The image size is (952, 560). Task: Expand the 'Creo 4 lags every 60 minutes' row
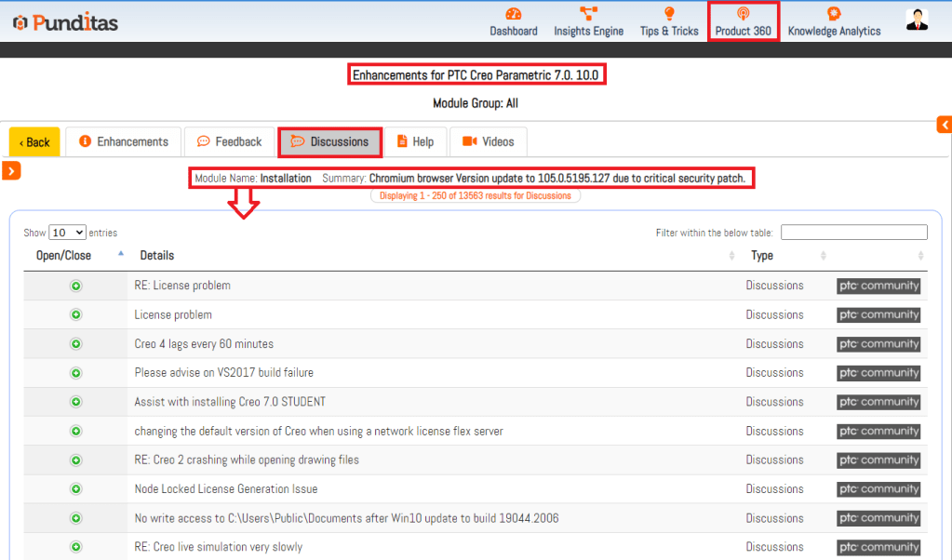(x=75, y=344)
